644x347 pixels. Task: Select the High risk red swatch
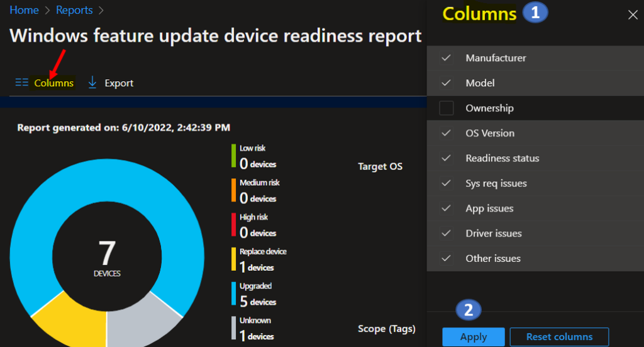[233, 225]
